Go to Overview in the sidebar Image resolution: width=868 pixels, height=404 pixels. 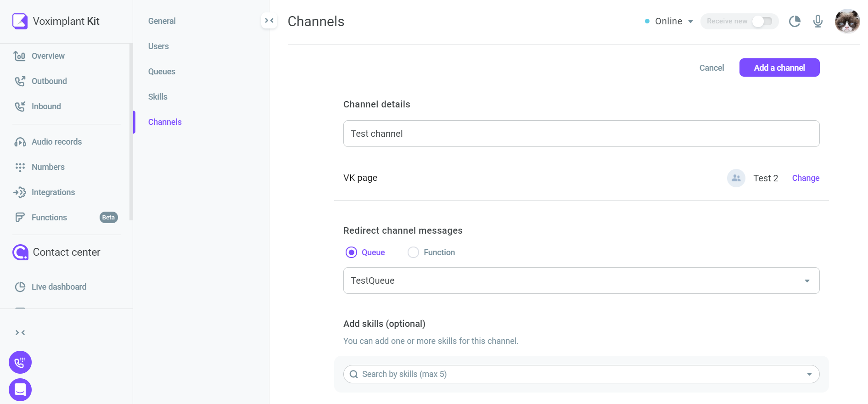tap(48, 56)
